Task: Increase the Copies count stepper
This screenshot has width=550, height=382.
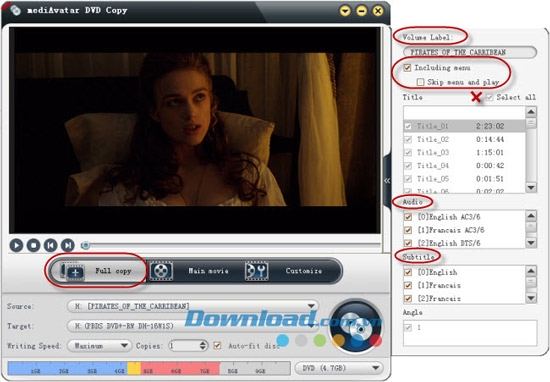Action: click(202, 343)
